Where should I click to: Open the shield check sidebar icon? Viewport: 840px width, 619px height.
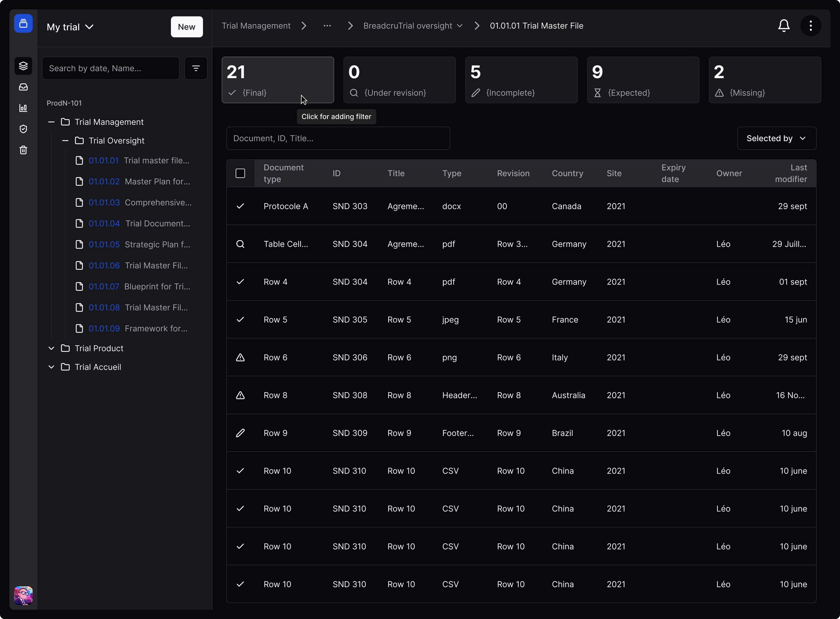[x=23, y=129]
